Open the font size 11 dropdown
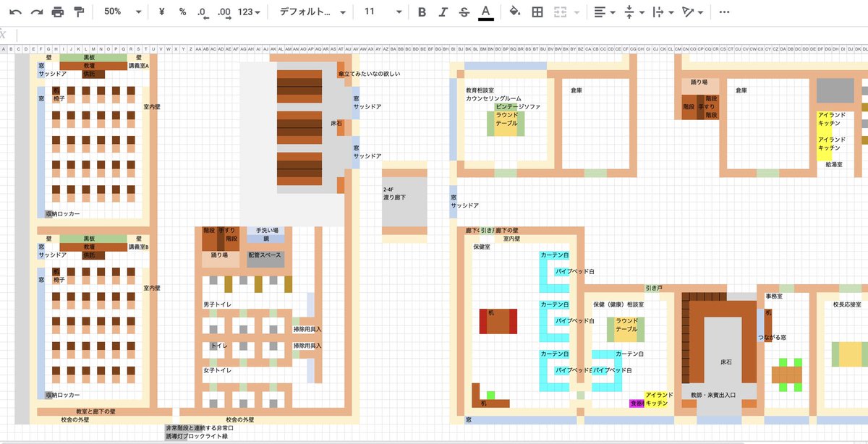 click(x=381, y=12)
